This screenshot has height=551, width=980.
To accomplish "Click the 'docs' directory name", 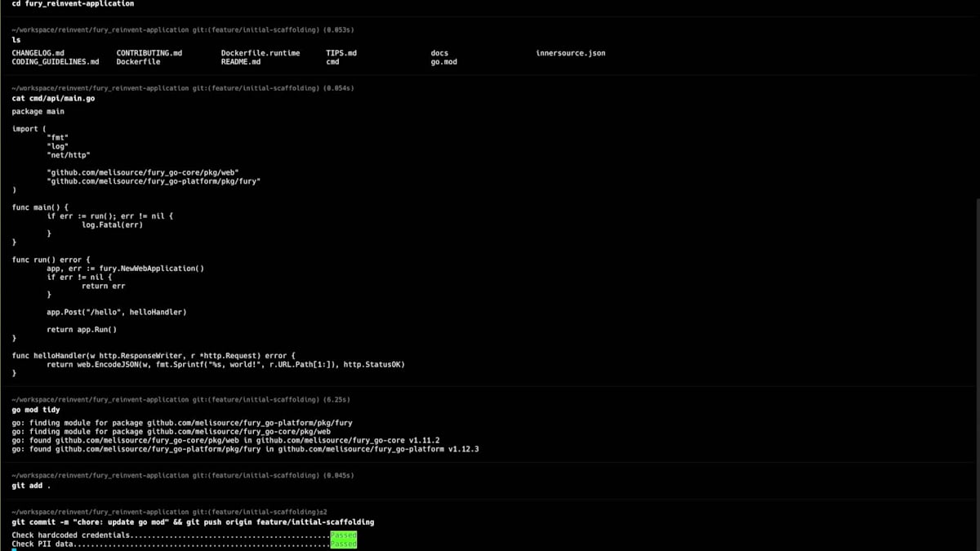I will (439, 53).
